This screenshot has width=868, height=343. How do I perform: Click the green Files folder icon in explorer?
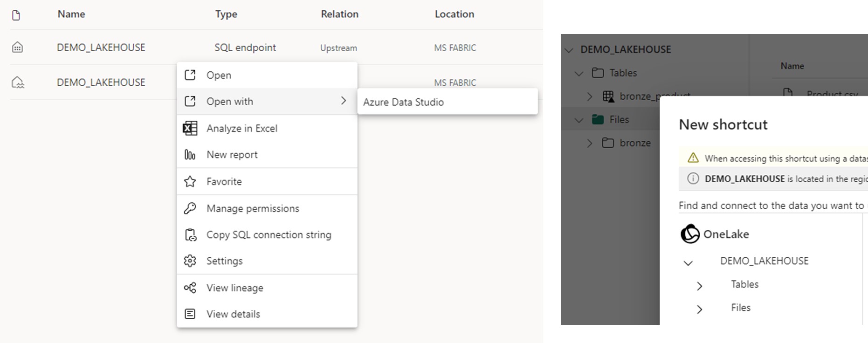(x=598, y=119)
